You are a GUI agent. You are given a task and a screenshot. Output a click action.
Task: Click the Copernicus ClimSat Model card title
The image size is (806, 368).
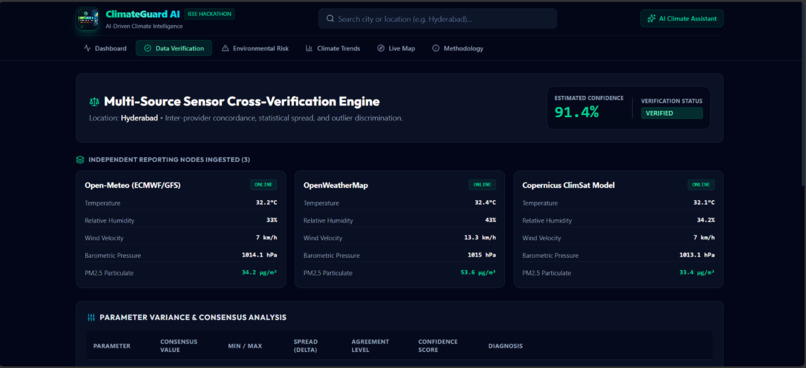point(569,186)
